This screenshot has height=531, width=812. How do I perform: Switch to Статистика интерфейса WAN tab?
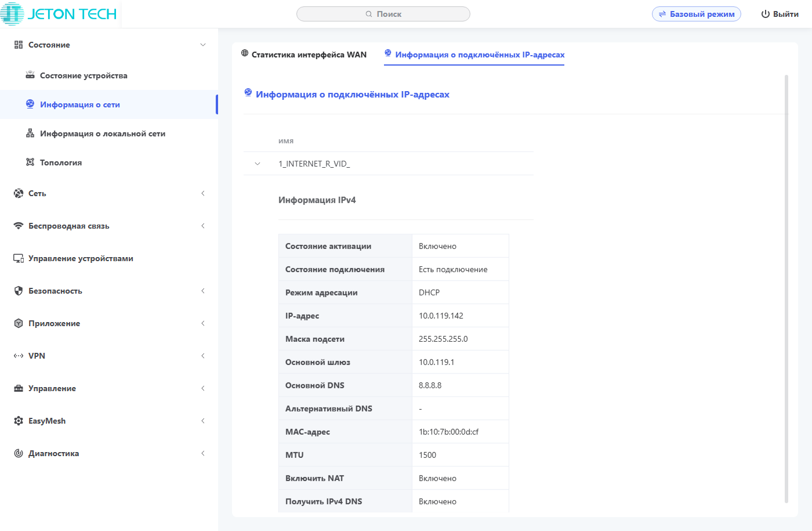coord(304,55)
